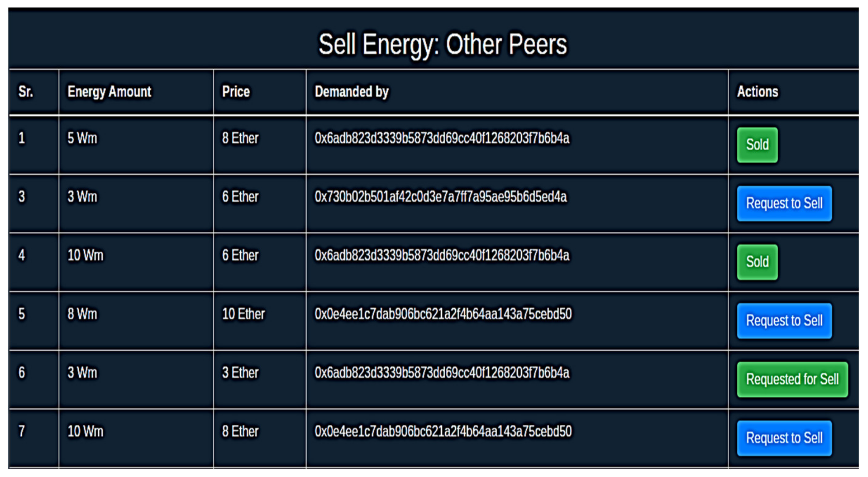This screenshot has width=868, height=477.
Task: Click the Demanded by column header
Action: point(351,91)
